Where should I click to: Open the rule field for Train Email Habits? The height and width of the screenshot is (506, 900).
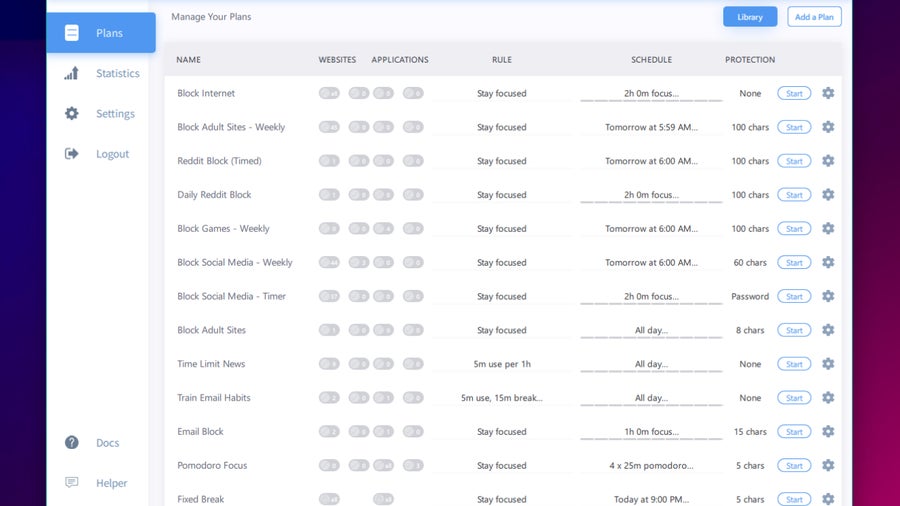501,398
